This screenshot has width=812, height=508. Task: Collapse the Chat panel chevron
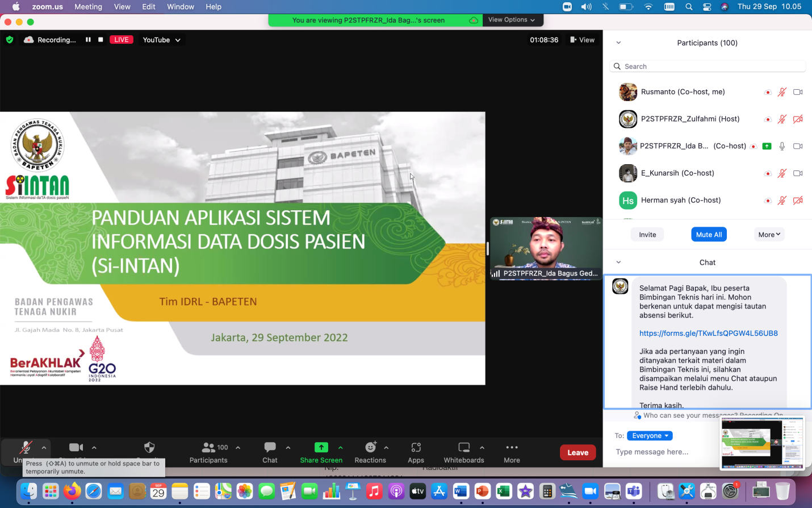pos(618,262)
